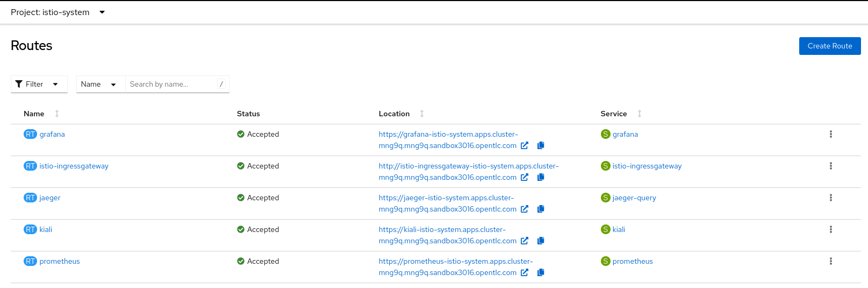Sort the table by Location column
This screenshot has width=868, height=288.
401,114
